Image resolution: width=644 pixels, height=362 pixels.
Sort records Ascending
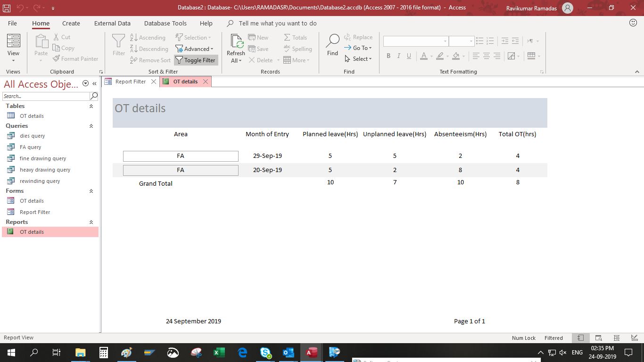point(148,38)
